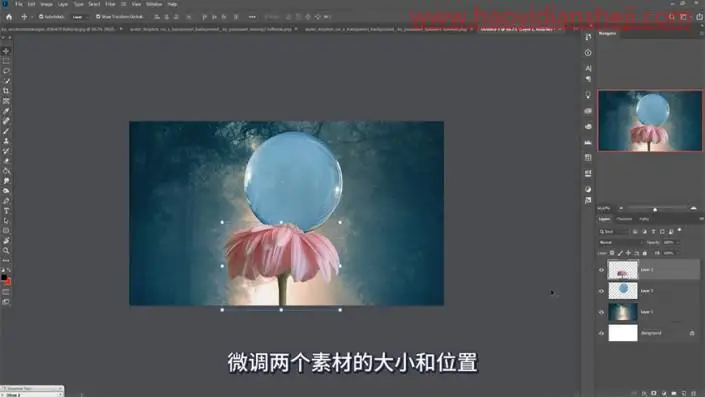This screenshot has width=705, height=397.
Task: Change screen mode icon in toolbar
Action: pos(6,302)
